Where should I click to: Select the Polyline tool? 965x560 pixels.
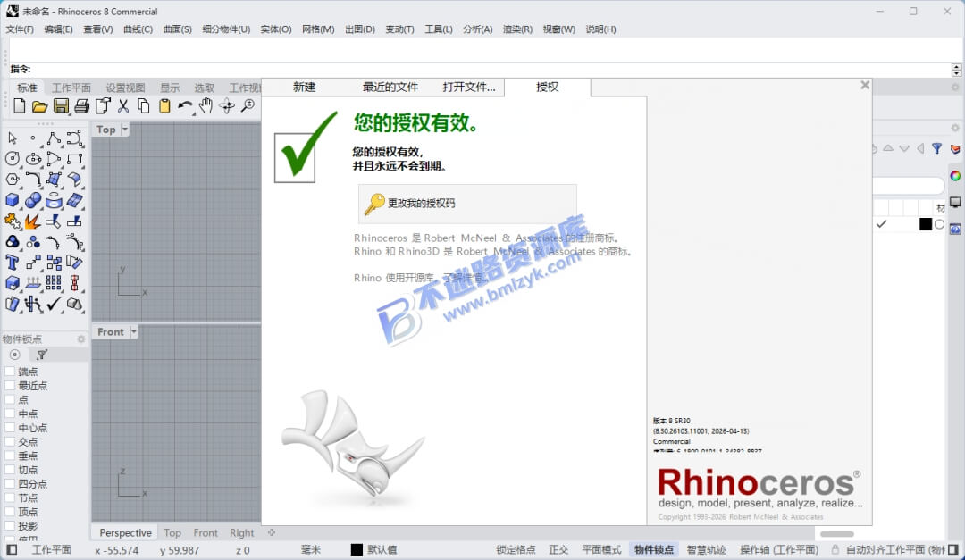54,138
